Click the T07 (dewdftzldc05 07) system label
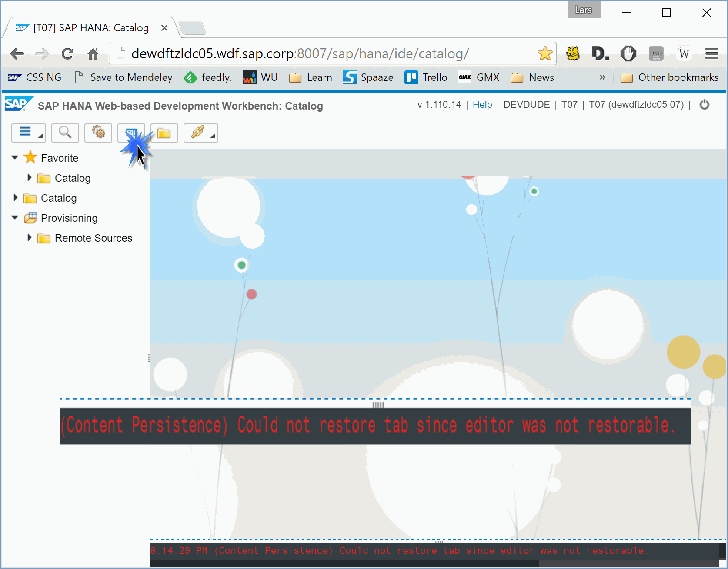The image size is (728, 569). [x=636, y=105]
